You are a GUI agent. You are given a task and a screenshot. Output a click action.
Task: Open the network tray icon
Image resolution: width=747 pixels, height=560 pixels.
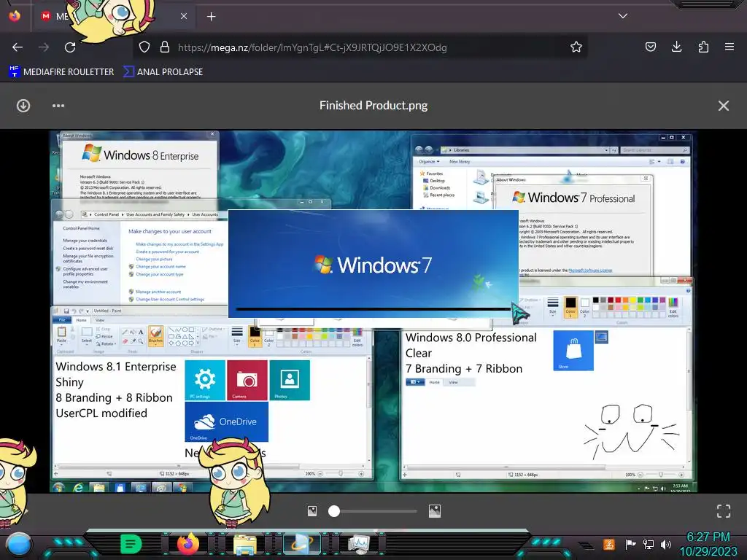(x=649, y=544)
